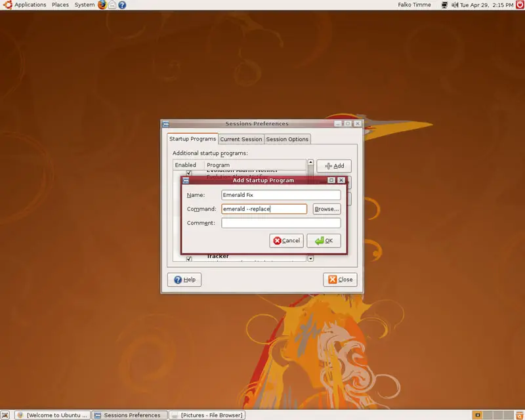This screenshot has height=420, width=525.
Task: Cancel the Add Startup Program dialog
Action: coord(286,241)
